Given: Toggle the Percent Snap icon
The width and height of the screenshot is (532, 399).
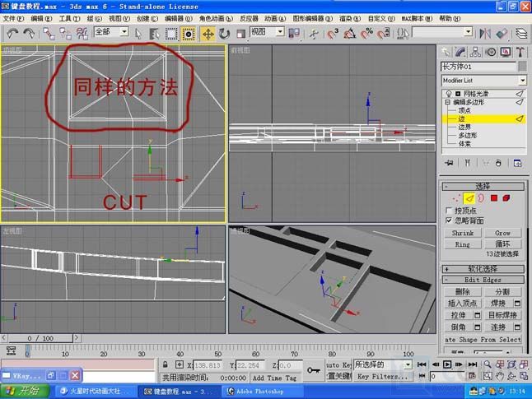Looking at the screenshot, I should tap(366, 34).
